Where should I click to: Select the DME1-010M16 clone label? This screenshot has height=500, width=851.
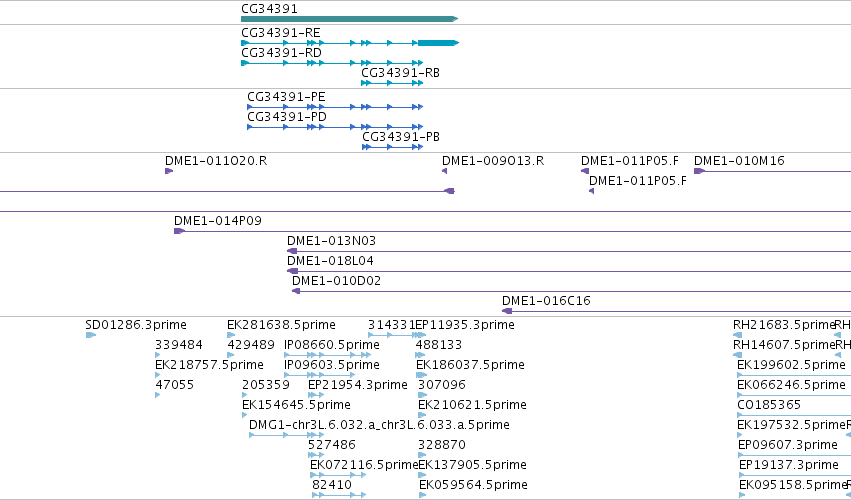click(739, 161)
